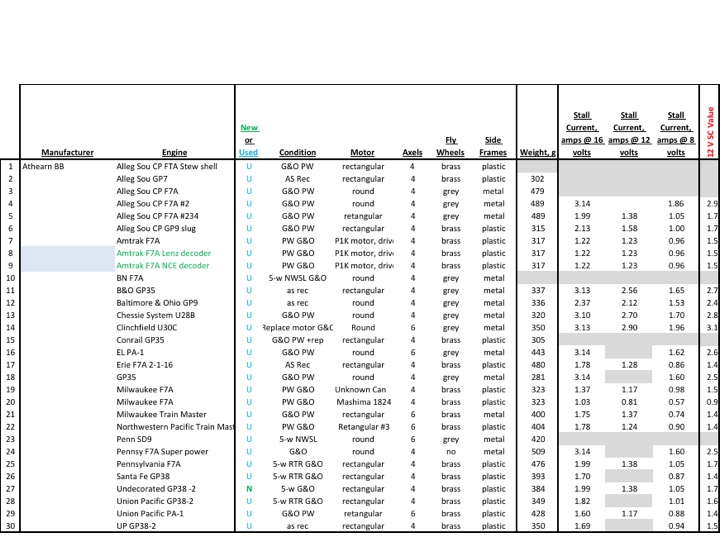Click the green N in row 27
This screenshot has width=720, height=540.
pos(249,489)
